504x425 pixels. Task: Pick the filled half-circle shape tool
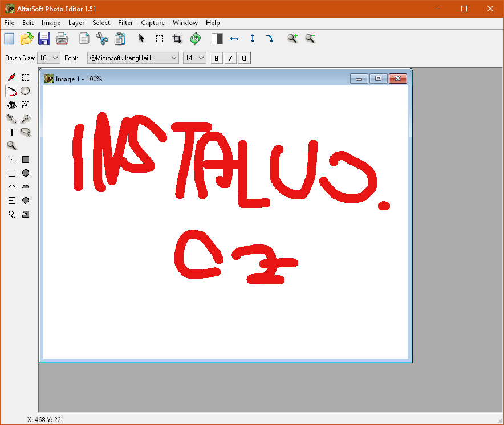(x=26, y=187)
